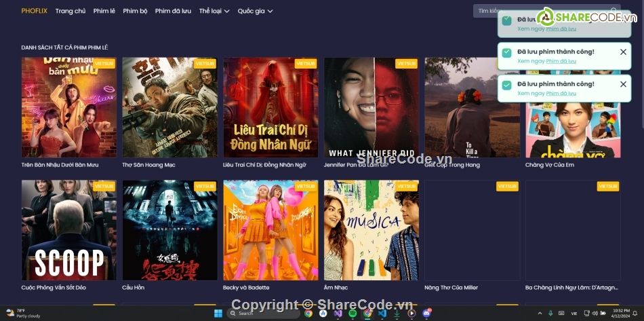Close the middle saved-movie notification
644x321 pixels.
[623, 52]
